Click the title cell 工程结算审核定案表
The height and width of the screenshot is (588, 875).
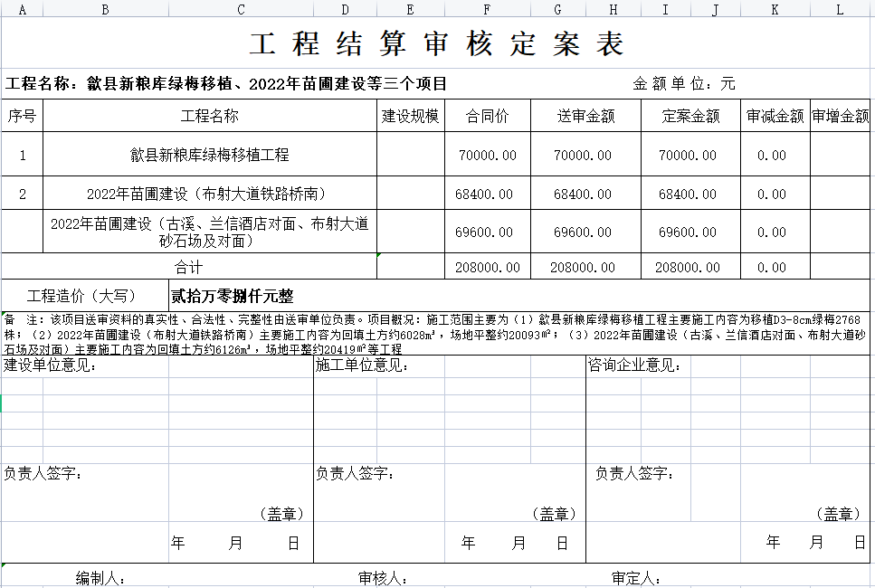point(437,43)
